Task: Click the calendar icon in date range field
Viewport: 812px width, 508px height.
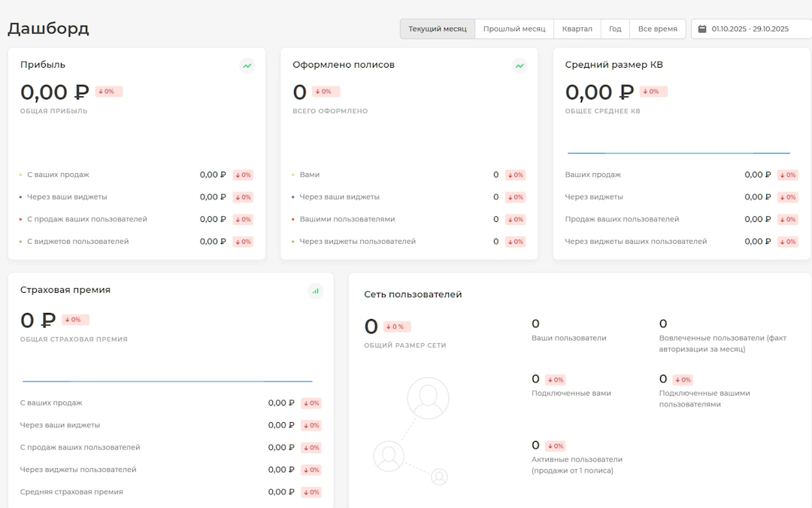Action: click(702, 29)
